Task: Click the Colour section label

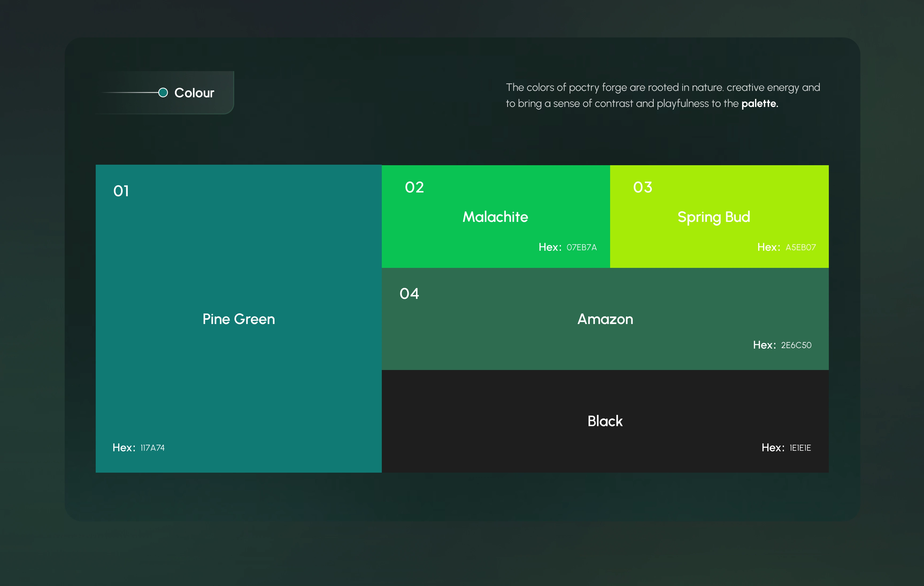Action: coord(194,93)
